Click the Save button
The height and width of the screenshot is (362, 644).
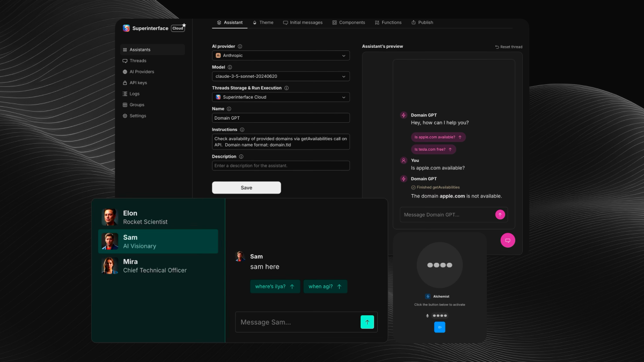[x=246, y=188]
